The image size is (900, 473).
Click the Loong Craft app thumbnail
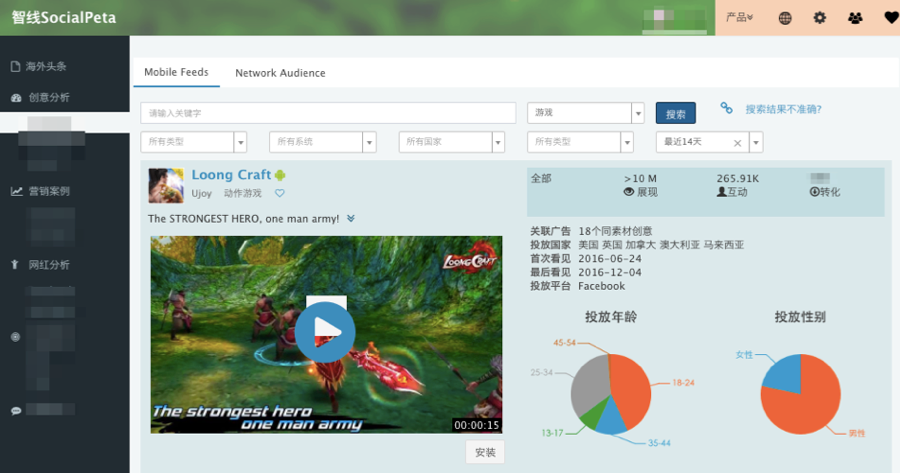pyautogui.click(x=166, y=185)
